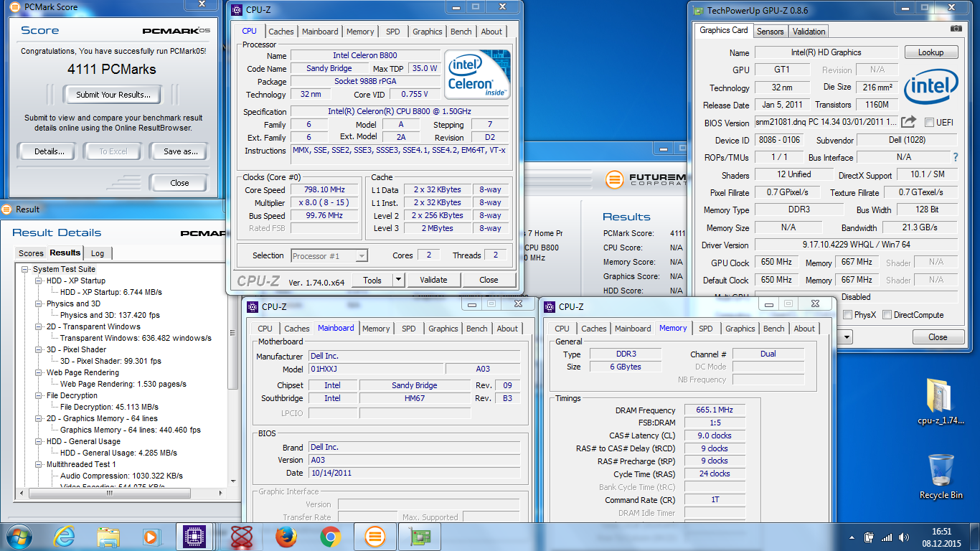980x551 pixels.
Task: Collapse the System Test Suite tree node
Action: pos(25,269)
